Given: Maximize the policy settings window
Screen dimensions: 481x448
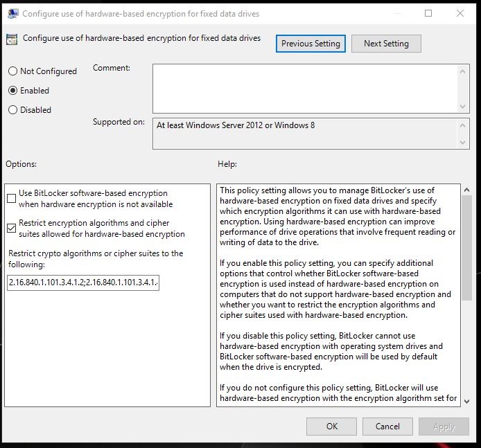Looking at the screenshot, I should pyautogui.click(x=428, y=13).
